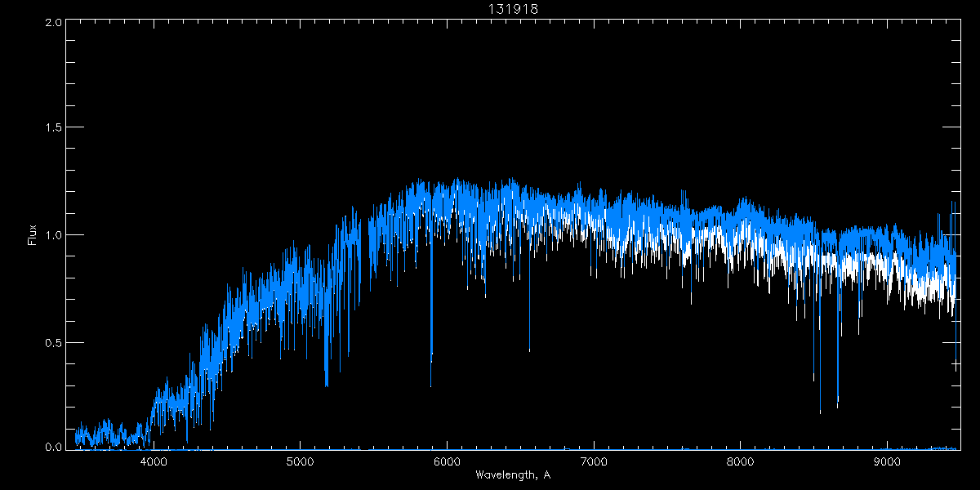The width and height of the screenshot is (980, 490).
Task: Select the Flux y-axis label
Action: pyautogui.click(x=33, y=235)
